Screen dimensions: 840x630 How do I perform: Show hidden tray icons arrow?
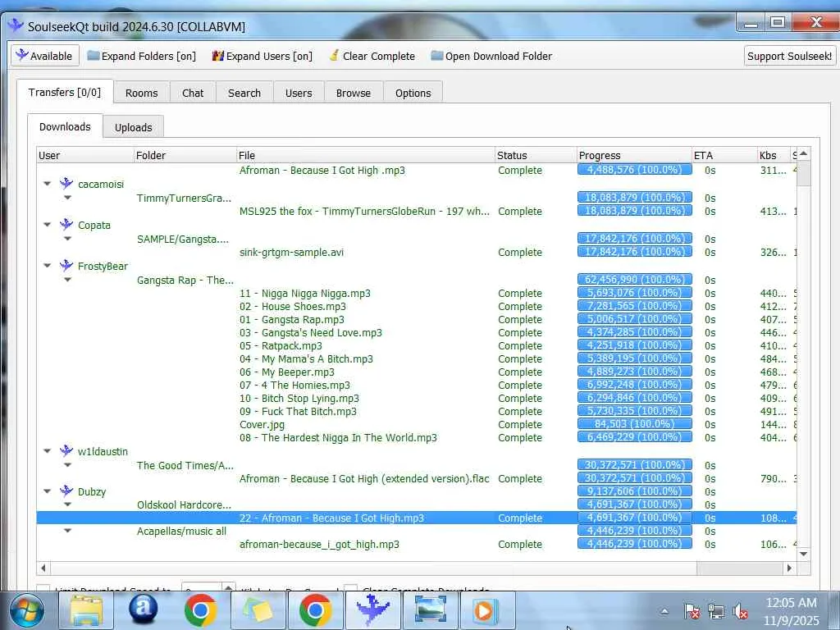pos(664,610)
